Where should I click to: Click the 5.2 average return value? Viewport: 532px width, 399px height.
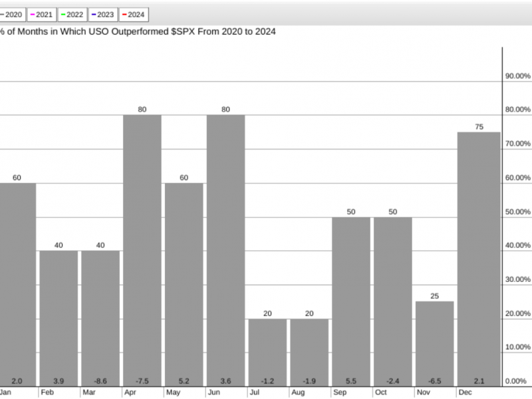184,381
